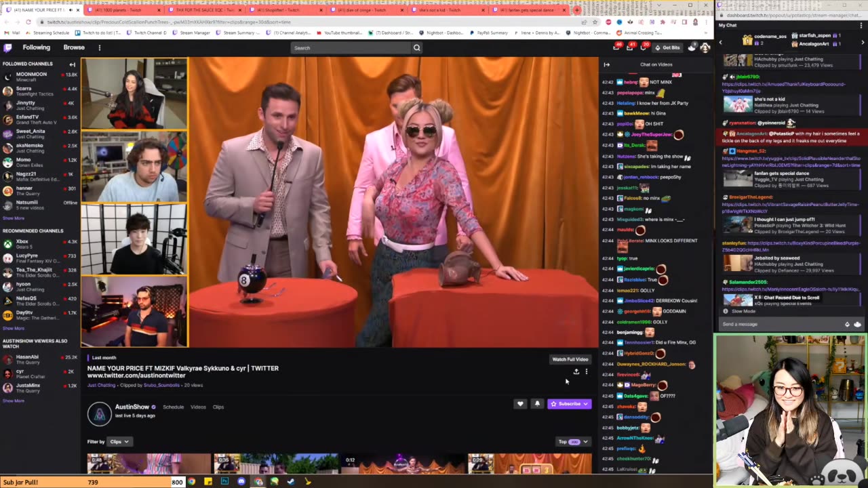Click Show More under followed channels
The width and height of the screenshot is (868, 488).
14,218
